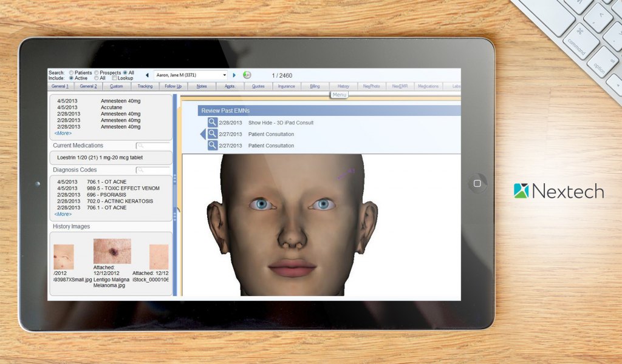Go to next patient with right arrow

coord(234,75)
